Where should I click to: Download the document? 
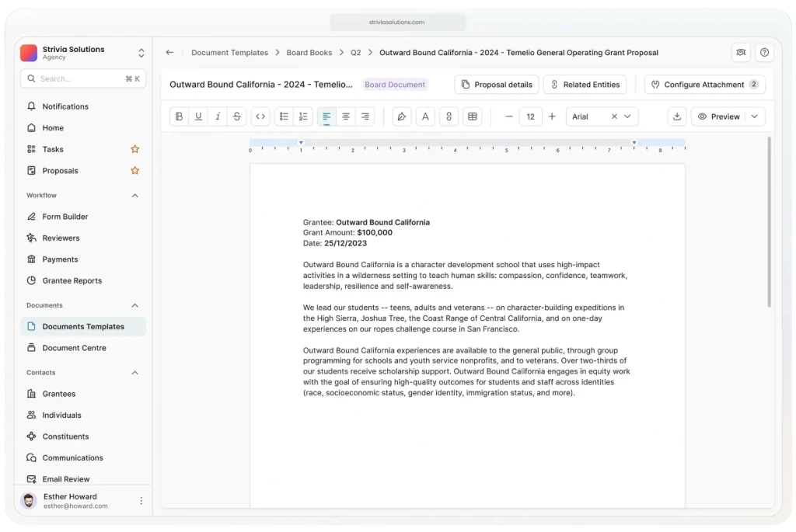(677, 116)
